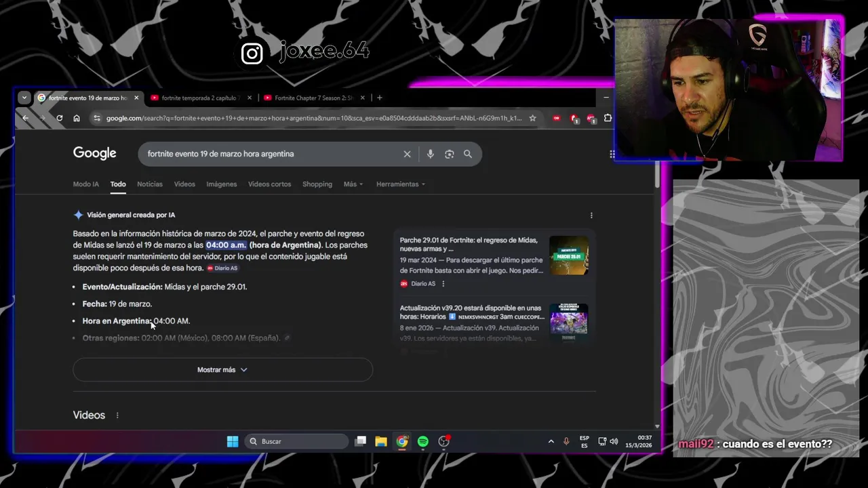Image resolution: width=868 pixels, height=488 pixels.
Task: Open the Actualización v39.20 article link
Action: coord(472,312)
